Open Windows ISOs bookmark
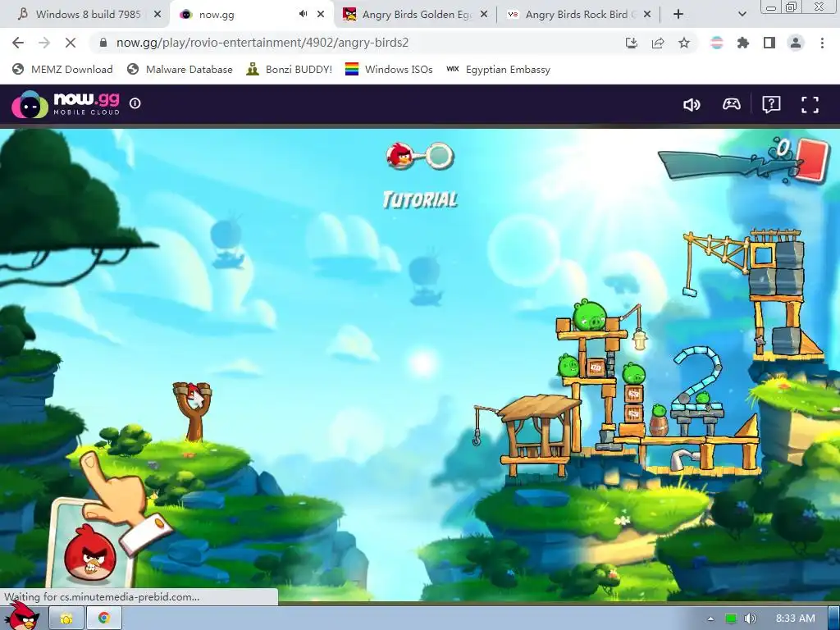 pyautogui.click(x=389, y=69)
